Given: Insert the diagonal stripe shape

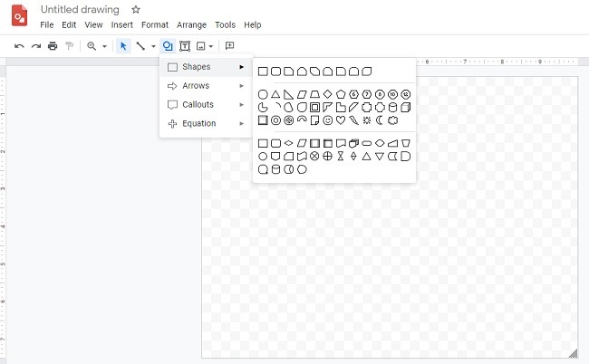Looking at the screenshot, I should tap(353, 108).
